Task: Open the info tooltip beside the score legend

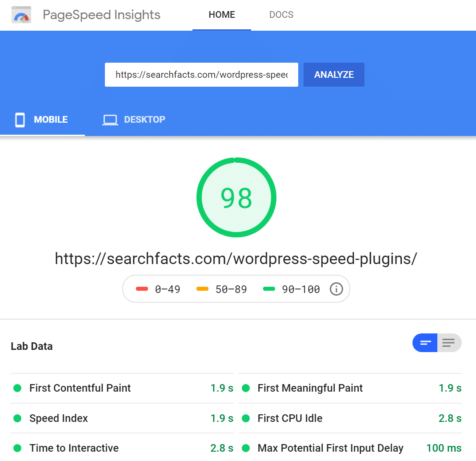Action: click(x=336, y=289)
